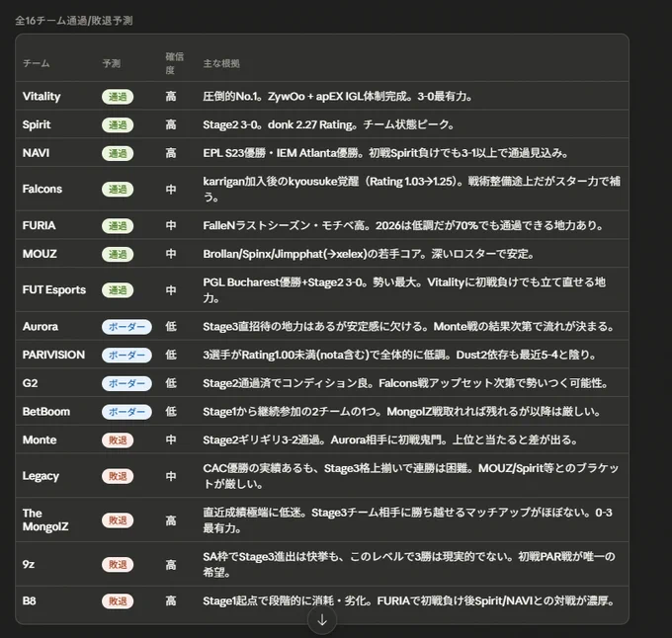Click G2 reasoning about Falcons戦アップセット
This screenshot has width=672, height=638.
coord(405,383)
